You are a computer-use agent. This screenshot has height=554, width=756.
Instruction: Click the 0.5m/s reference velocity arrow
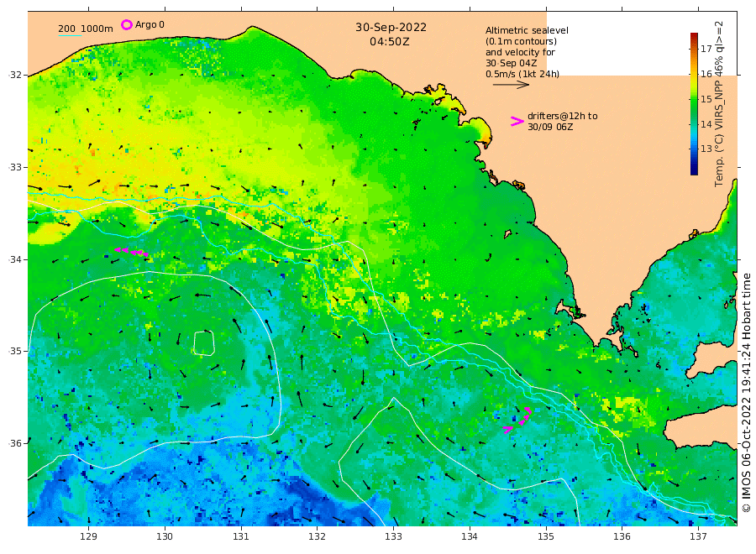[x=511, y=85]
